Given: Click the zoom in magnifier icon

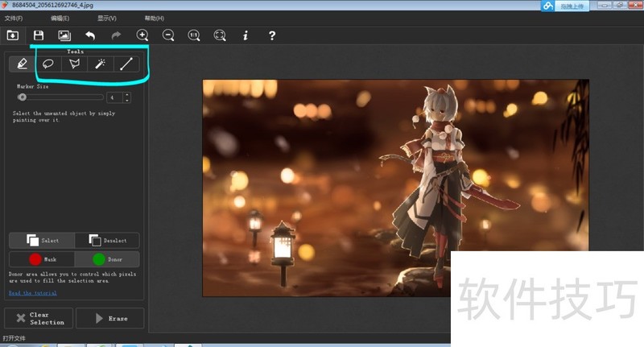Looking at the screenshot, I should point(142,35).
